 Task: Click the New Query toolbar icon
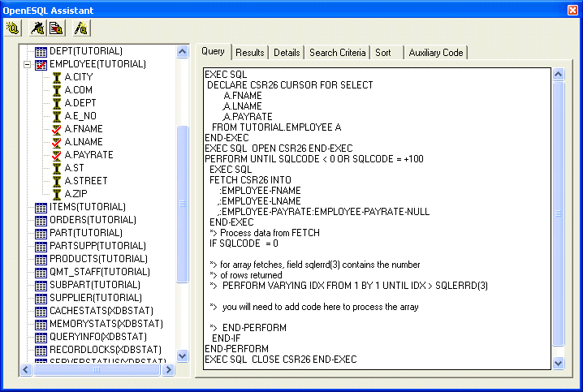13,28
